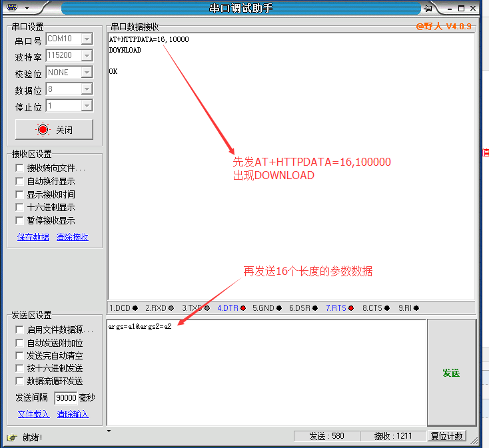Click the 接收 : 1211 counter

[393, 436]
